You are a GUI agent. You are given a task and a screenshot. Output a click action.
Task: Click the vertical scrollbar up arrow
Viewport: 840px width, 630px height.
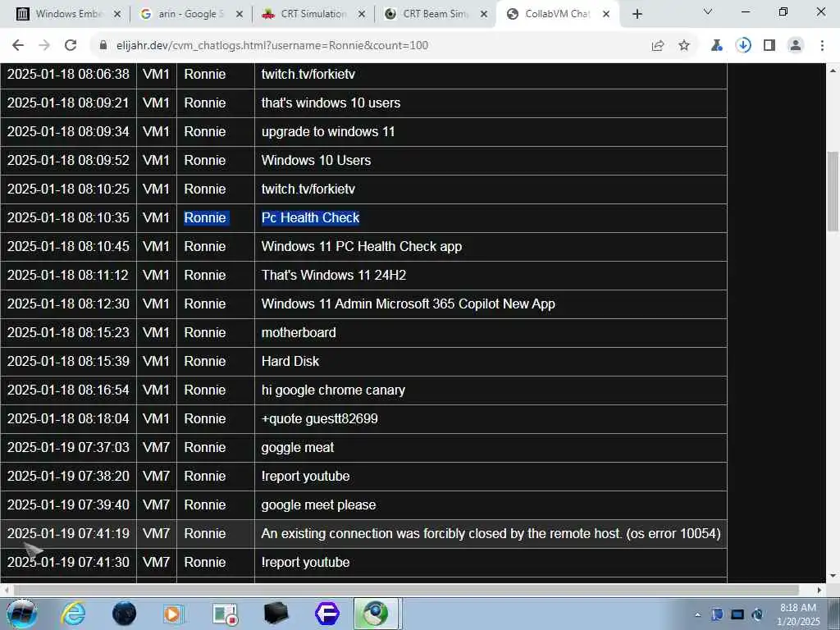[x=833, y=71]
